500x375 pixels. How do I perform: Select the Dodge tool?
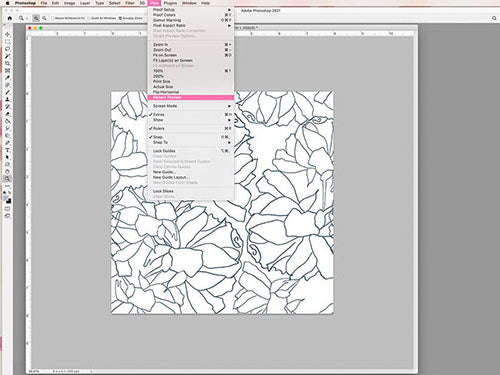click(x=7, y=135)
